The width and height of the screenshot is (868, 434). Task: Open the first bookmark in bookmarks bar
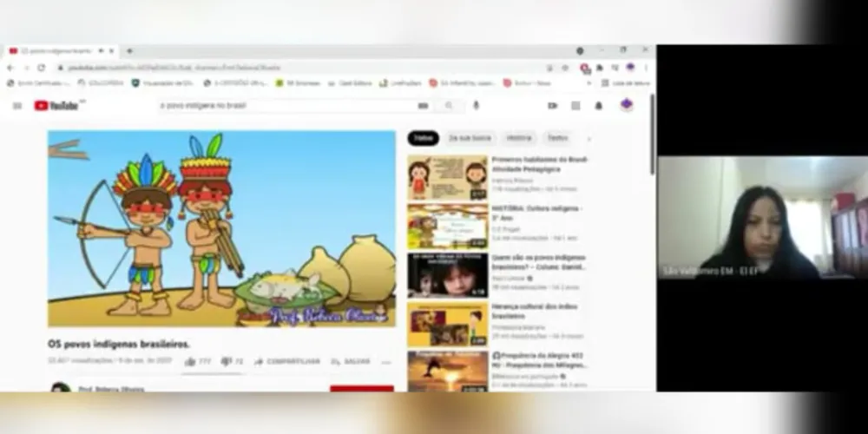click(38, 83)
